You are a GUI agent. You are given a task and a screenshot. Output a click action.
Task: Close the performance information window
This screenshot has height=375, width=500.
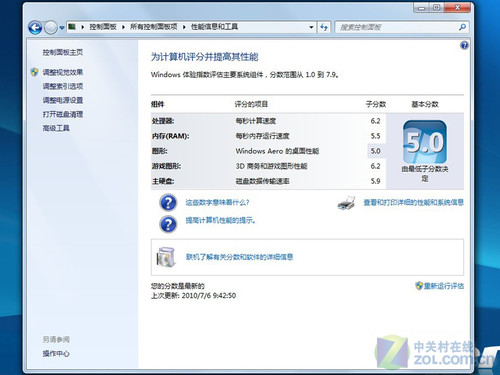point(458,8)
